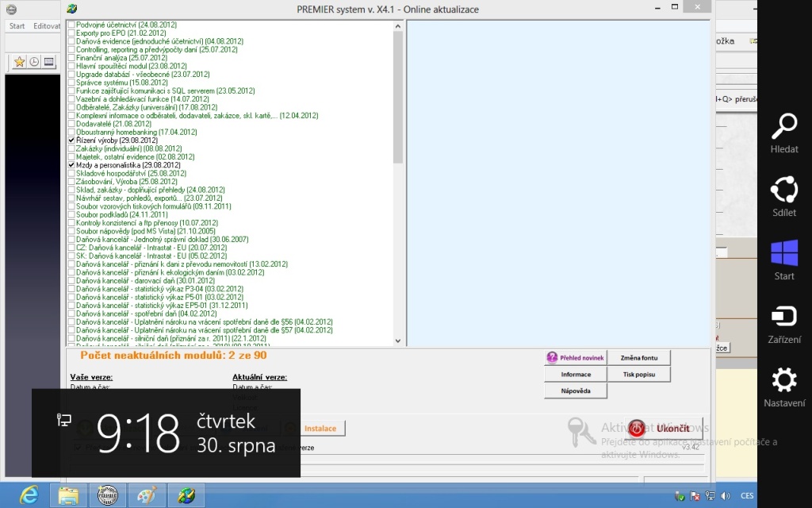Open Nápověda help
This screenshot has width=812, height=508.
click(576, 391)
